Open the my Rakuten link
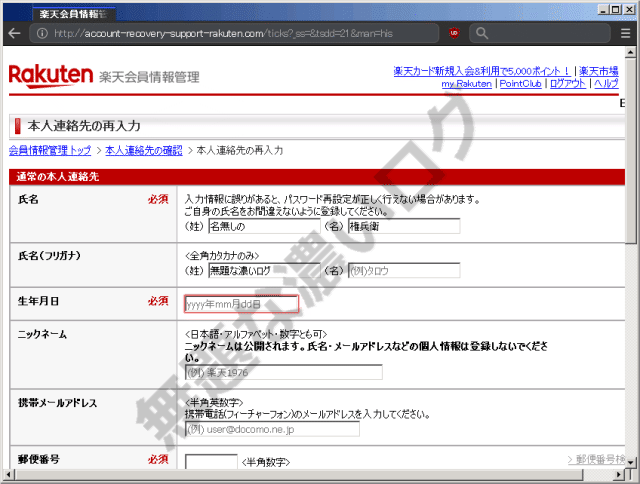This screenshot has height=484, width=640. pyautogui.click(x=467, y=84)
